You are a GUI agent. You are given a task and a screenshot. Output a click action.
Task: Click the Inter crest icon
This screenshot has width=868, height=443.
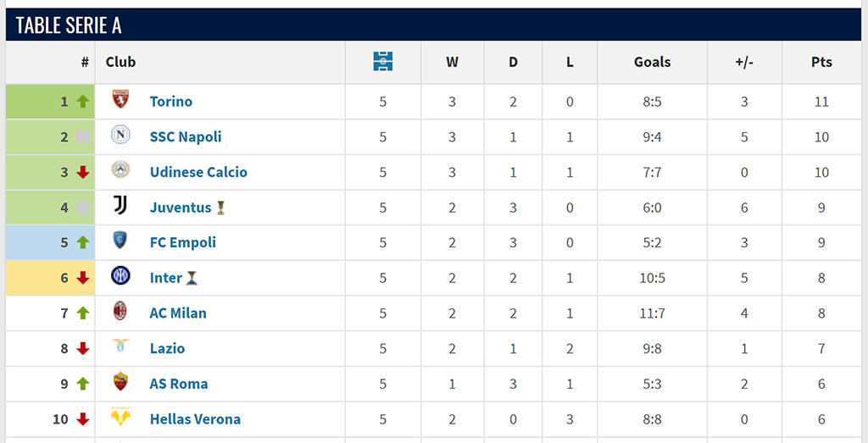[x=120, y=276]
